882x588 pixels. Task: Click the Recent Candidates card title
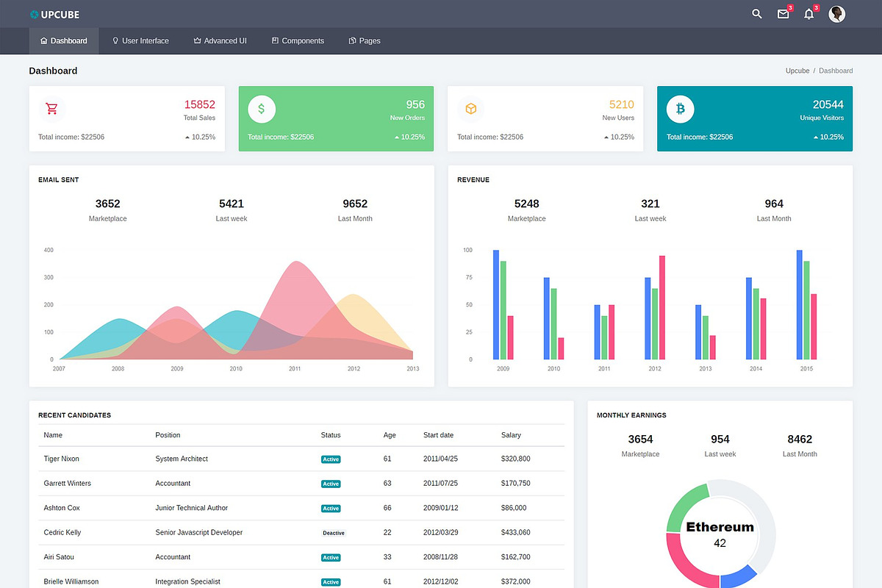75,415
